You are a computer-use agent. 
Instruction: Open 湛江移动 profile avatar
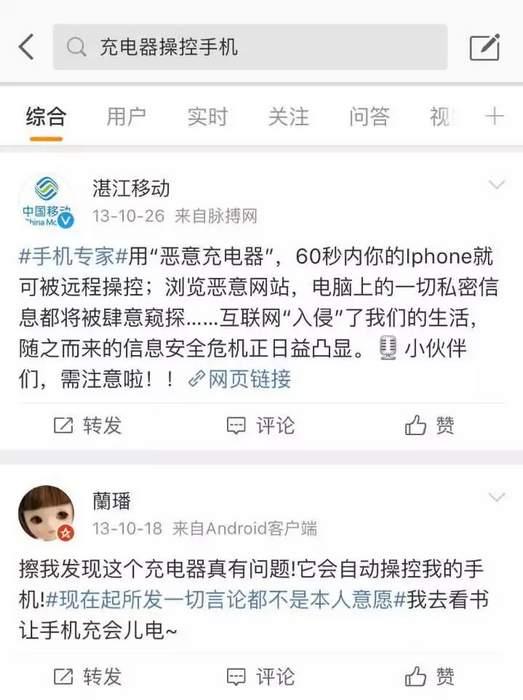(x=46, y=201)
